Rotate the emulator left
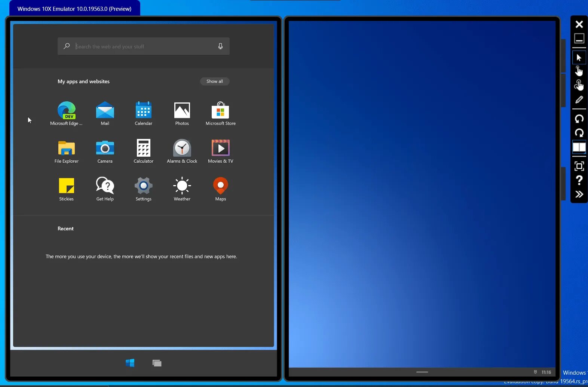The width and height of the screenshot is (588, 387). (579, 119)
